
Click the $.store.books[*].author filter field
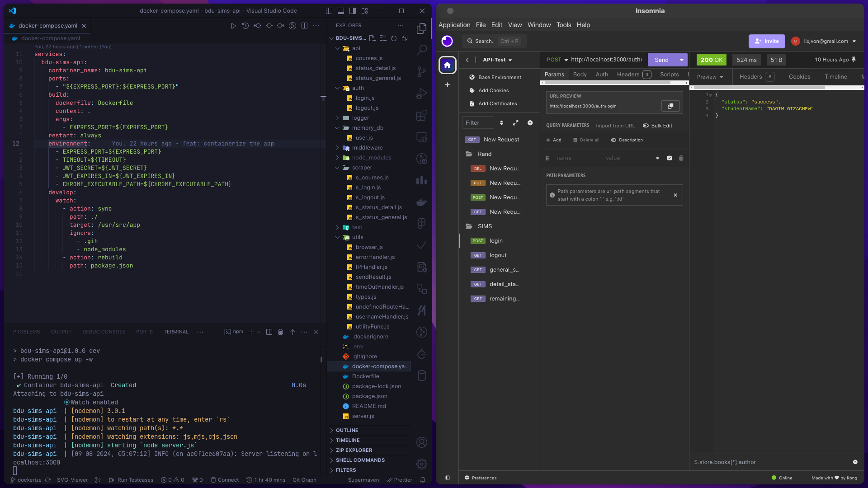click(x=770, y=462)
